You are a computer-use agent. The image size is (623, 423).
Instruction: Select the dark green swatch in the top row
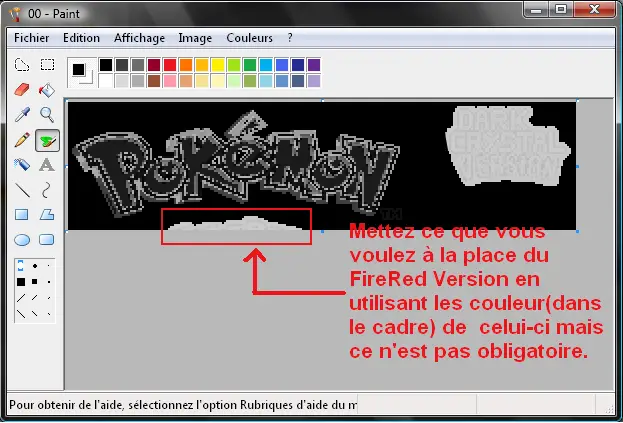click(250, 65)
